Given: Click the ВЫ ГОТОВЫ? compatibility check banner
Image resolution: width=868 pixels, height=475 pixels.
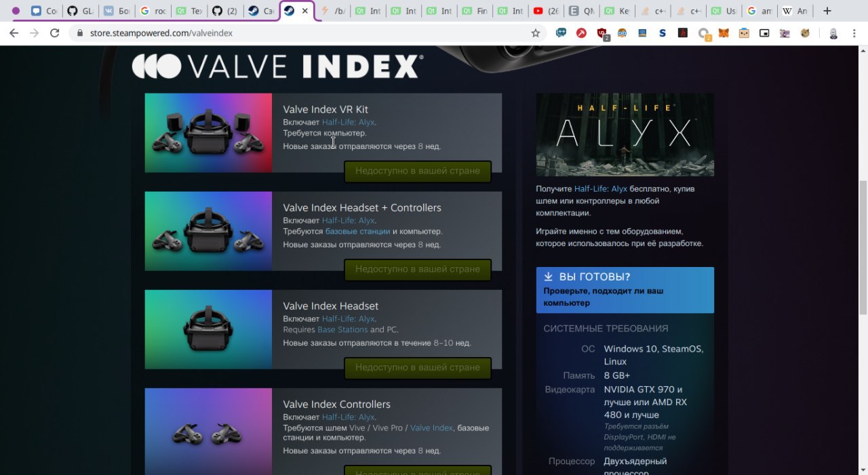Looking at the screenshot, I should [x=625, y=290].
